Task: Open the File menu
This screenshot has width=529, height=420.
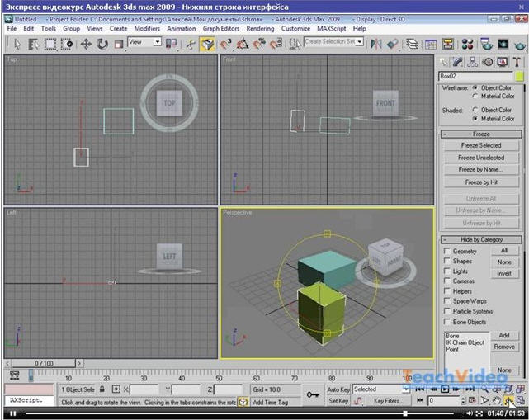Action: tap(12, 29)
